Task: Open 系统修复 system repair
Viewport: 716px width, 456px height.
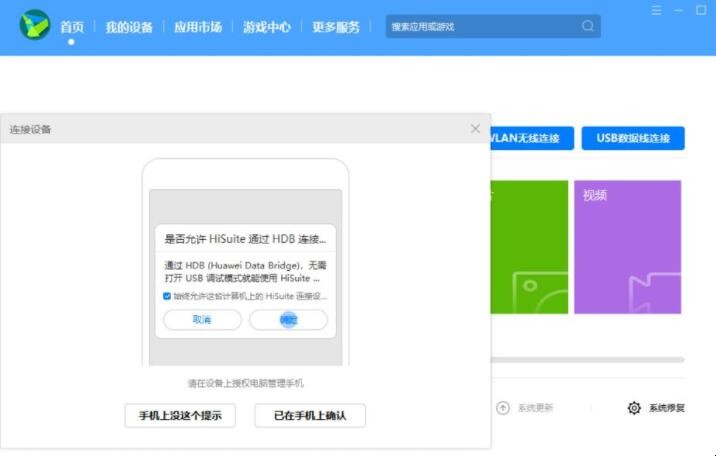Action: click(667, 408)
